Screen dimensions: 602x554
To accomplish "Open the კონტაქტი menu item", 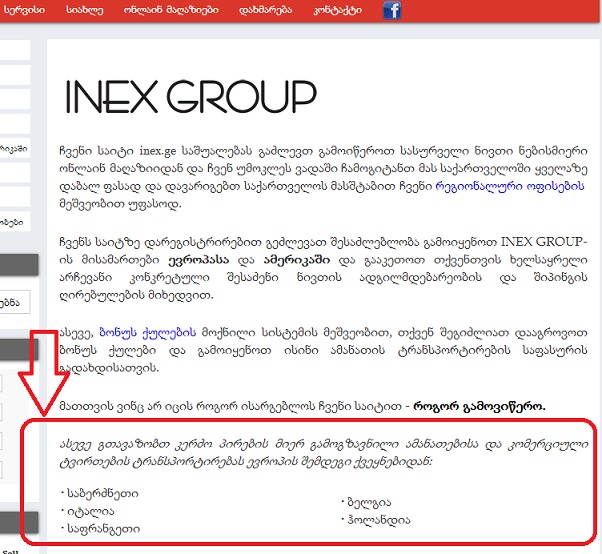I will point(337,10).
